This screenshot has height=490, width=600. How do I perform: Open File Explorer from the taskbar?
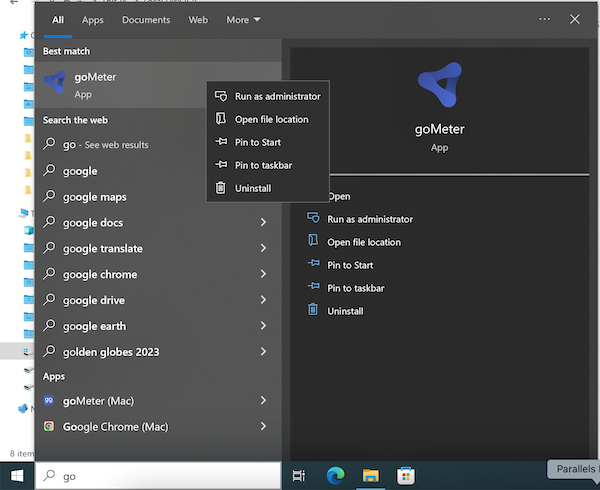click(x=370, y=476)
